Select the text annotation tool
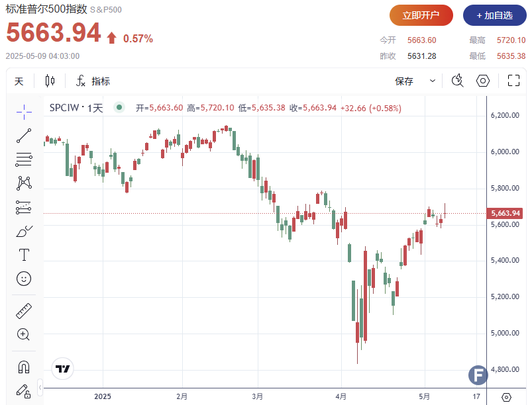Viewport: 532px width, 405px height. (24, 255)
